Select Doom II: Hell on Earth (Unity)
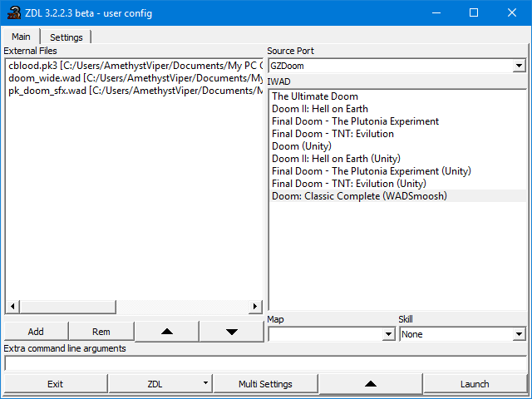The image size is (532, 399). tap(397, 159)
